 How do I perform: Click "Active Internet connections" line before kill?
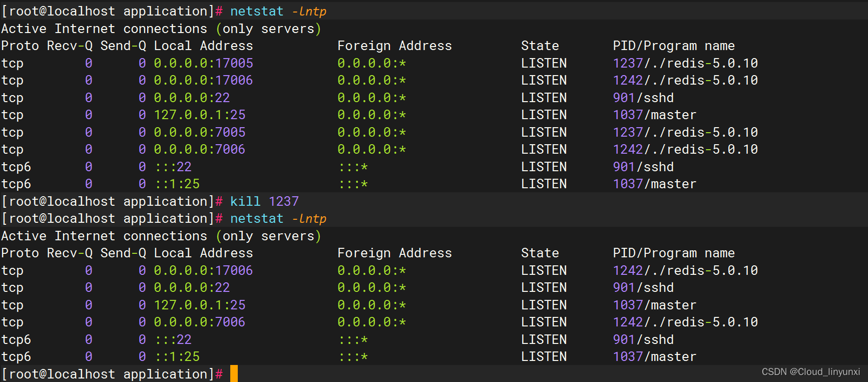[161, 29]
